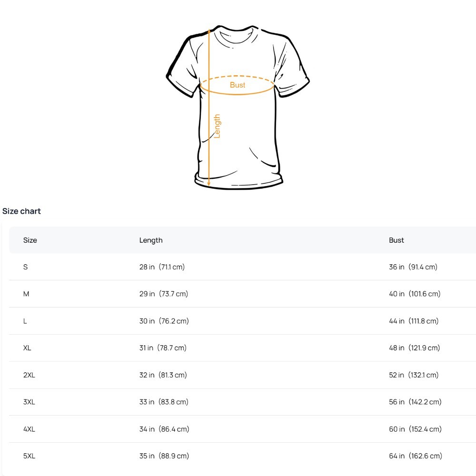Image resolution: width=476 pixels, height=476 pixels.
Task: Click the Size chart heading
Action: pyautogui.click(x=21, y=211)
